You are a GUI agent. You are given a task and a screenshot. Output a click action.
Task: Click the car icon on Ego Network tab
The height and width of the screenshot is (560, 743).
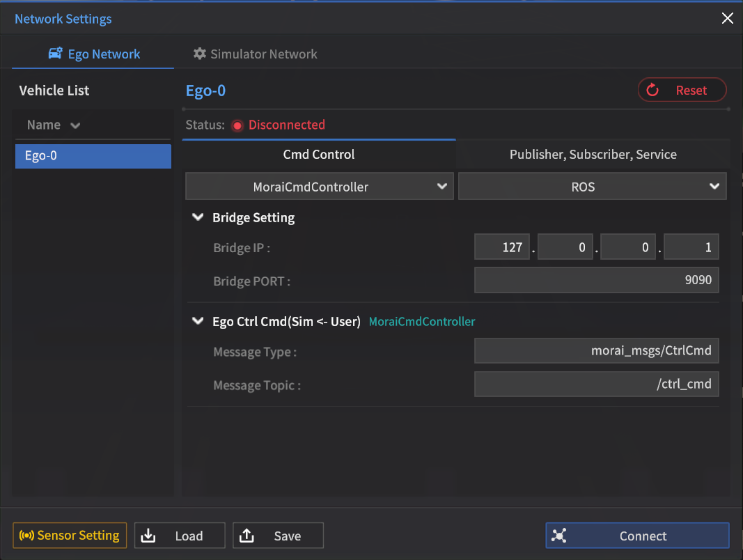pos(56,54)
